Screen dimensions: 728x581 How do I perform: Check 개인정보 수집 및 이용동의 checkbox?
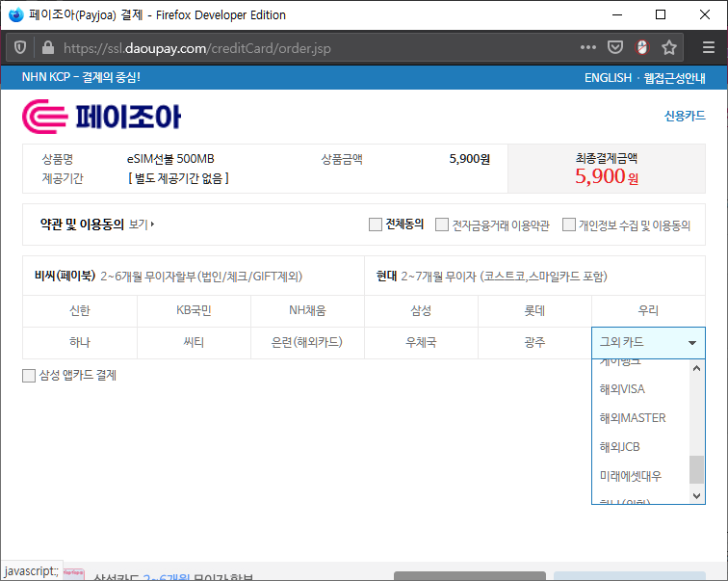[x=569, y=224]
